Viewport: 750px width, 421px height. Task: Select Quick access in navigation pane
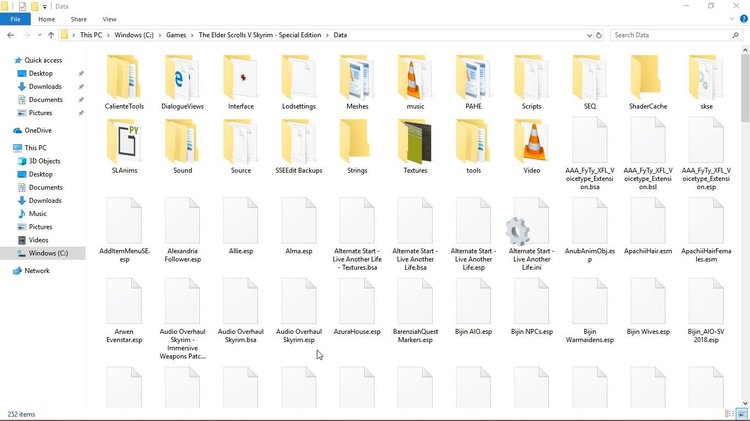pyautogui.click(x=43, y=60)
